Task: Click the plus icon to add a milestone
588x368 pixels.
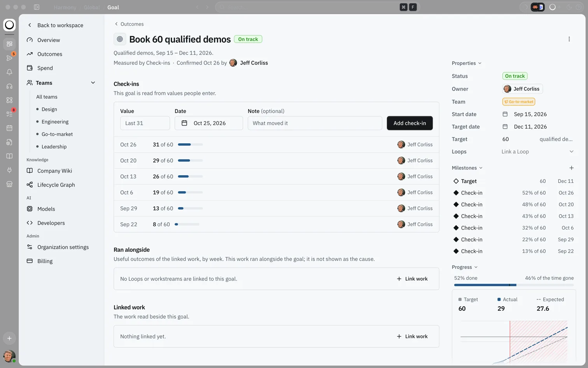Action: tap(571, 168)
